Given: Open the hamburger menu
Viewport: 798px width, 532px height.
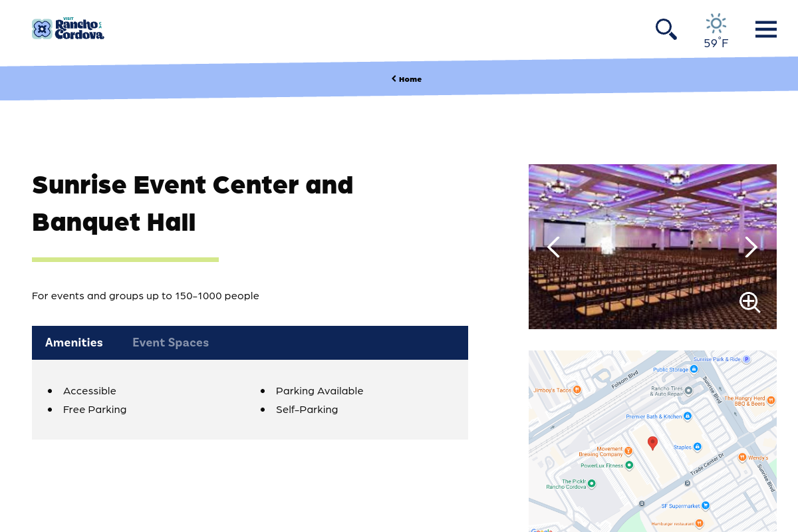Looking at the screenshot, I should pyautogui.click(x=766, y=29).
